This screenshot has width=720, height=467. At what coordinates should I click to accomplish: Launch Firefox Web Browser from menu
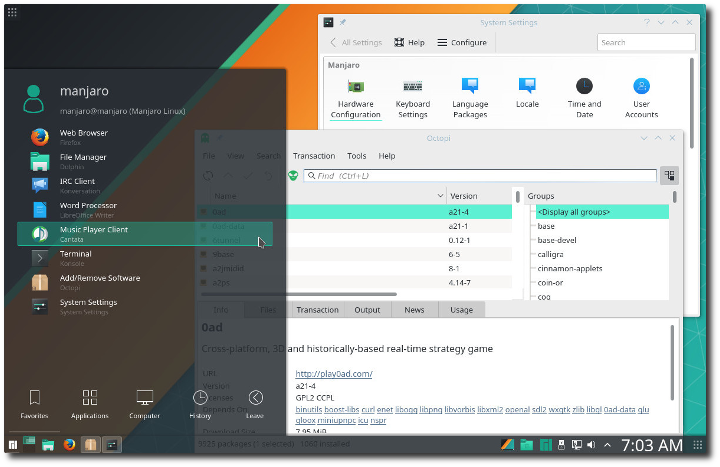coord(83,136)
